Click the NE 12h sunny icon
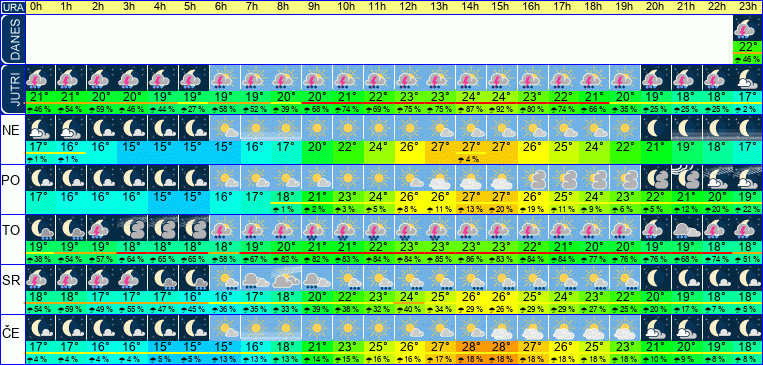Viewport: 763px width, 365px height. tap(410, 128)
